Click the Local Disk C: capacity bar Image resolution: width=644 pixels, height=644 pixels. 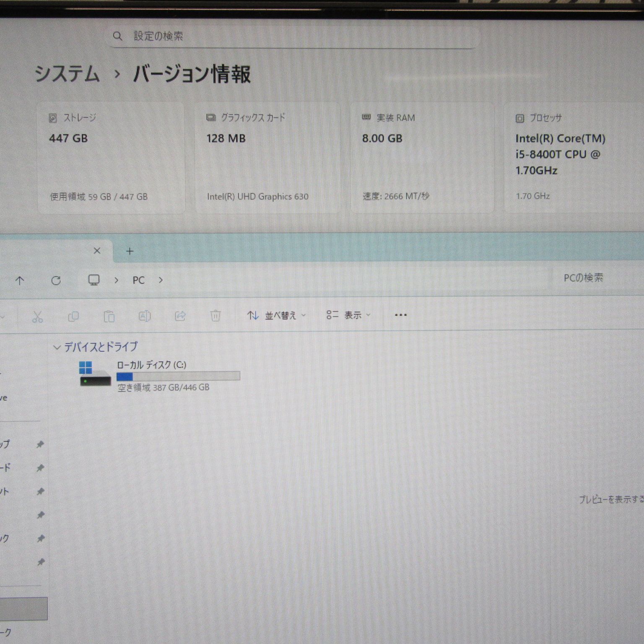click(178, 376)
